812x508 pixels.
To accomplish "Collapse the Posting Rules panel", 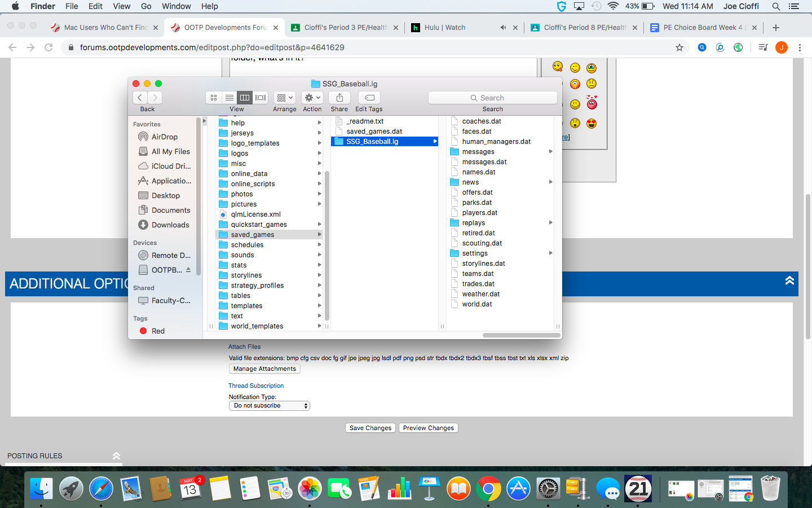I will [116, 456].
